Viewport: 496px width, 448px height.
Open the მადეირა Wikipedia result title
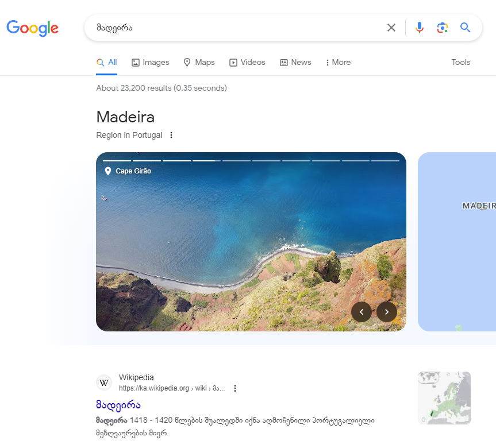click(118, 405)
